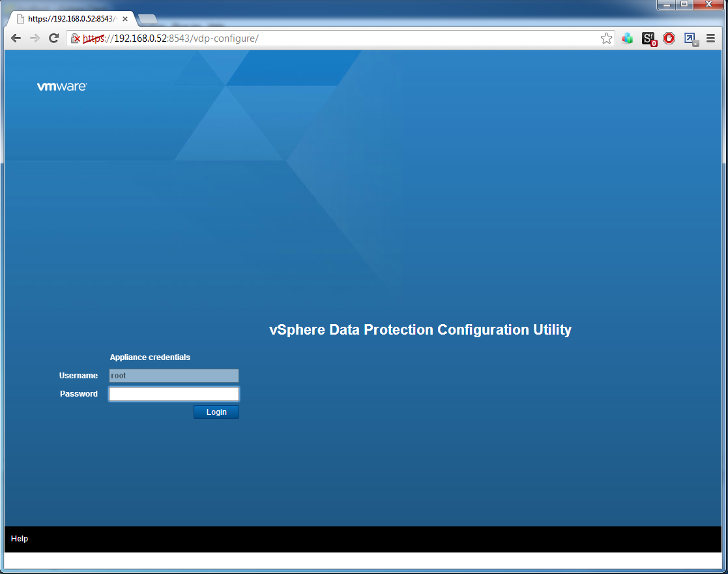The width and height of the screenshot is (728, 574).
Task: Select the https://192.168.0.52:8543 tab
Action: [72, 19]
